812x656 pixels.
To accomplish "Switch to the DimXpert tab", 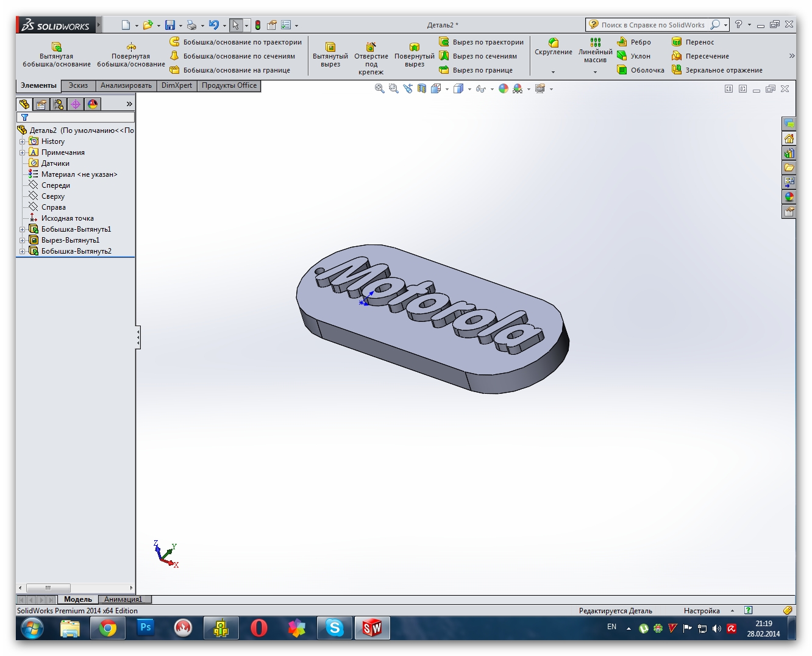I will [x=177, y=85].
